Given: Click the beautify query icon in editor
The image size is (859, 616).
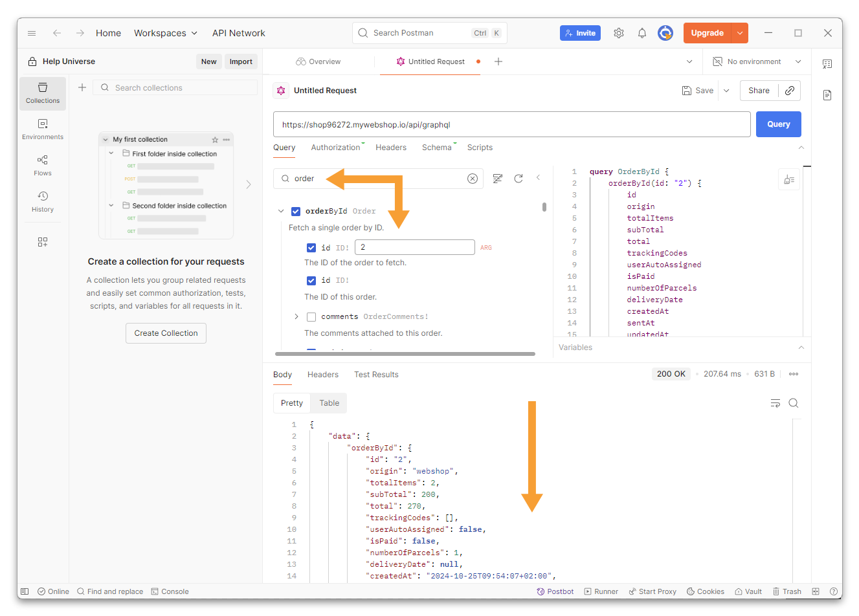Looking at the screenshot, I should point(789,180).
